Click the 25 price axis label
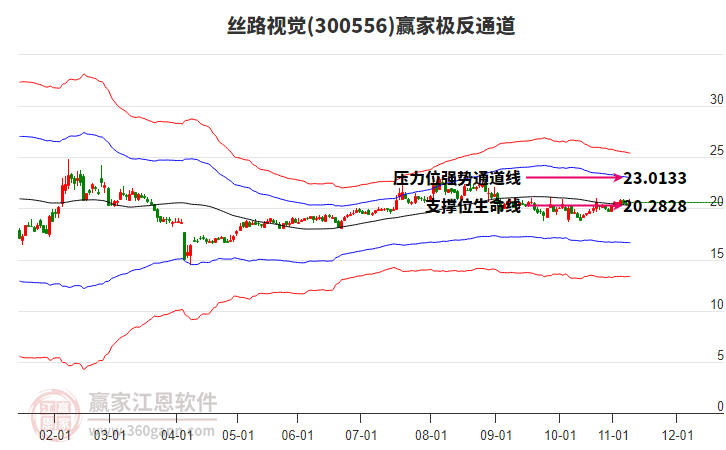 (x=717, y=150)
